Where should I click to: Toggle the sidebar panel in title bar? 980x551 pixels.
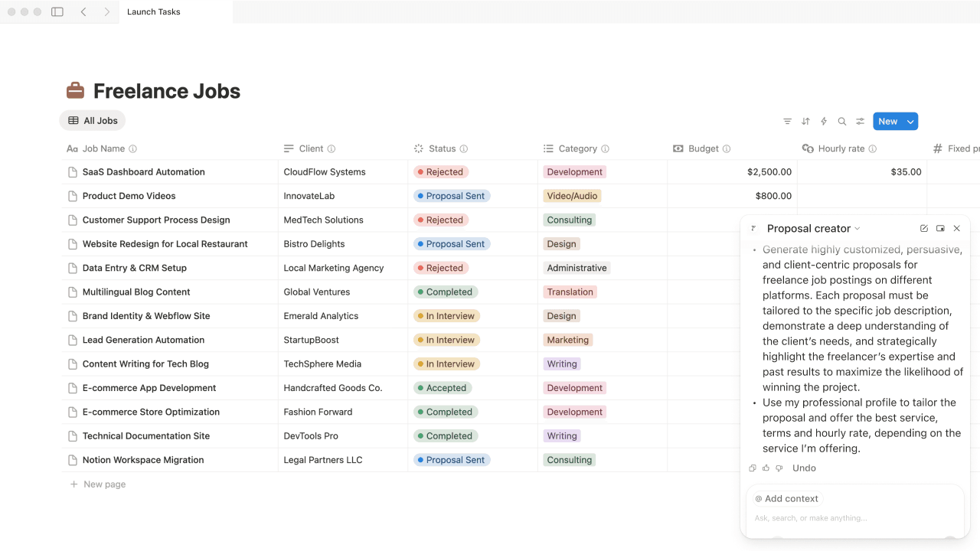tap(57, 12)
